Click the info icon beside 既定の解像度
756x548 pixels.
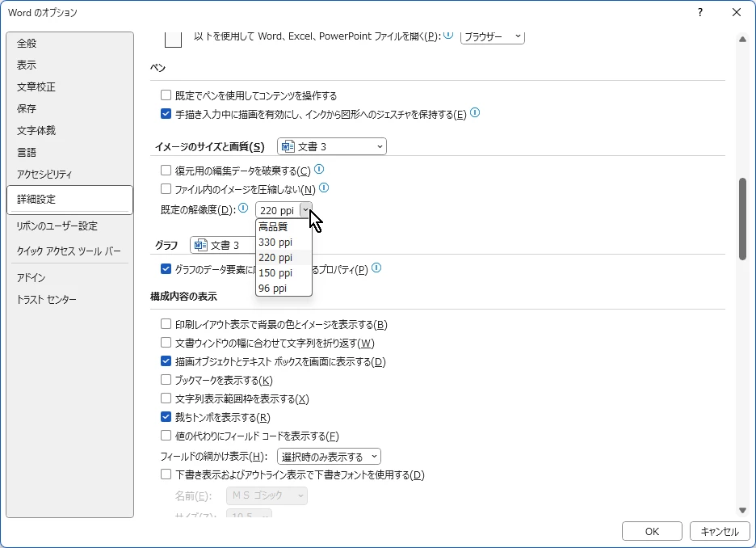coord(243,208)
